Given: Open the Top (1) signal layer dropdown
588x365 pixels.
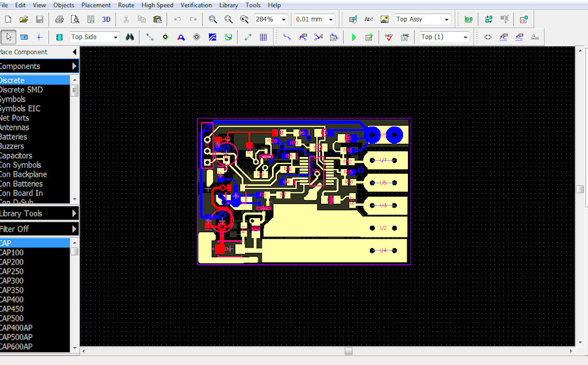Looking at the screenshot, I should [466, 37].
